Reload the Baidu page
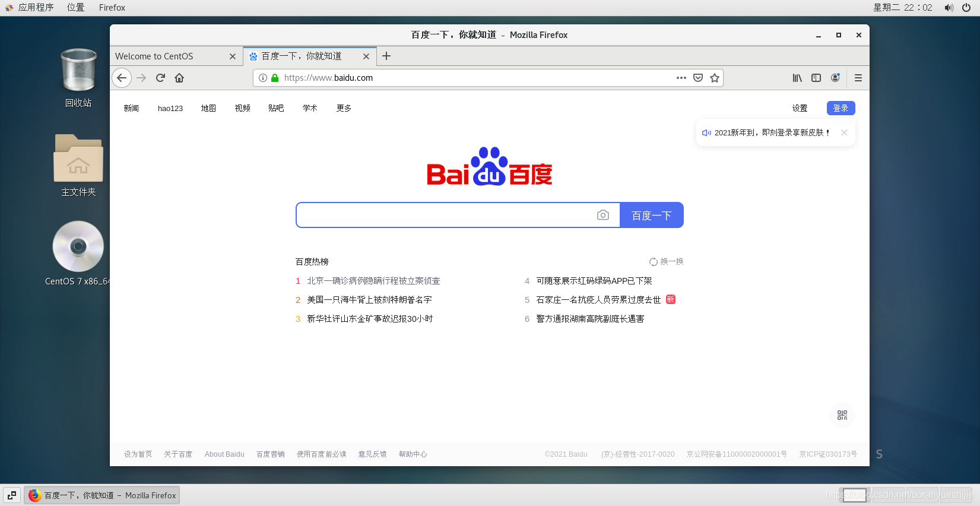The width and height of the screenshot is (980, 506). click(160, 78)
